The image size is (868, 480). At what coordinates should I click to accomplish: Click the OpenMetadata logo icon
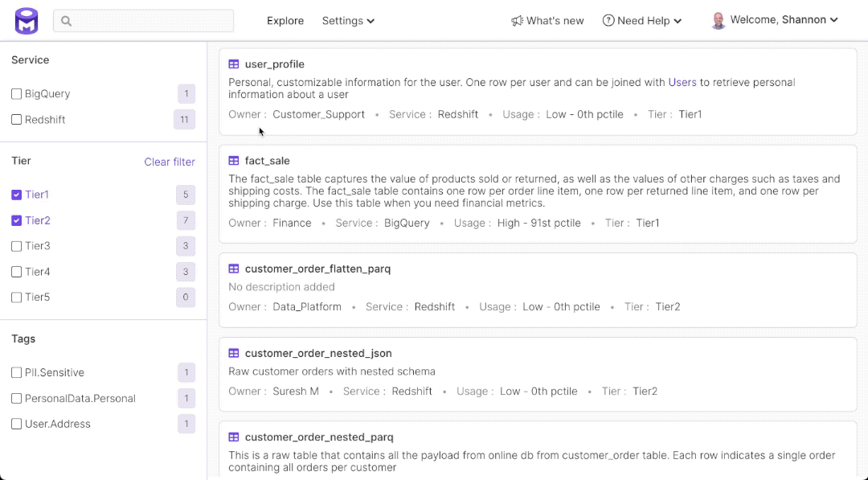pyautogui.click(x=27, y=21)
